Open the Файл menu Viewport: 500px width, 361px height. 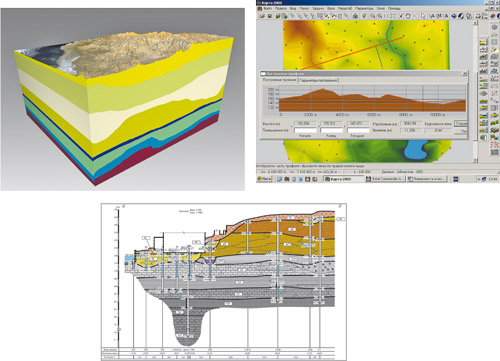[x=268, y=8]
